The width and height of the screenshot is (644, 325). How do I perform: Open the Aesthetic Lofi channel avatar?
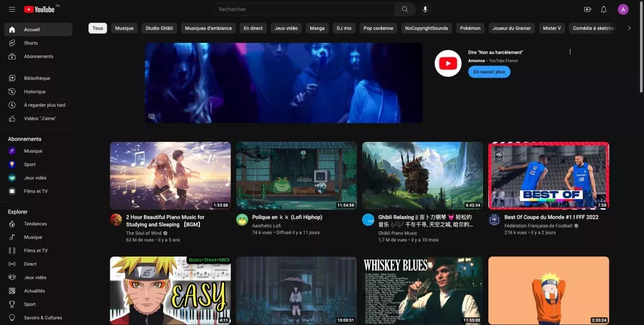coord(242,220)
